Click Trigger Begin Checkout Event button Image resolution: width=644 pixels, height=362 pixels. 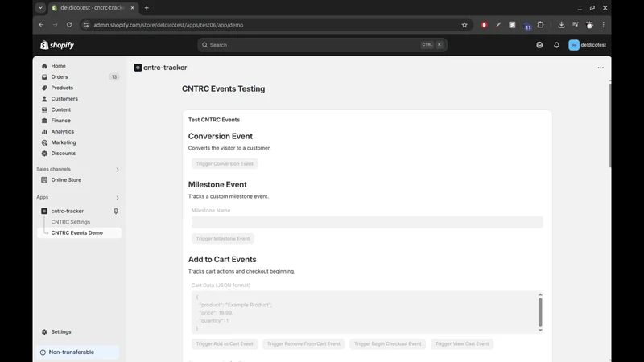[x=388, y=344]
